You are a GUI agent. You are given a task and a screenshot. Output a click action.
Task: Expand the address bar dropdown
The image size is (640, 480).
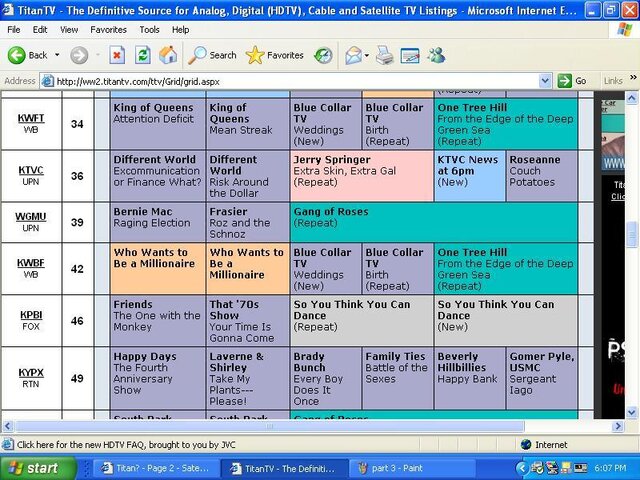(x=545, y=81)
